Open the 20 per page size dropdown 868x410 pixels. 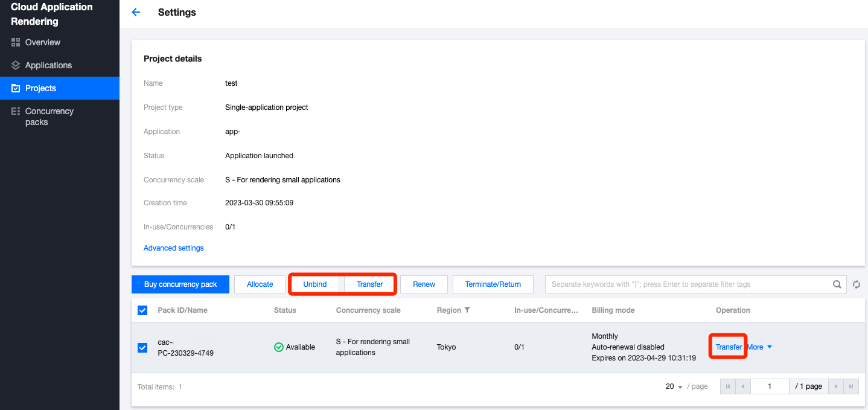pos(674,386)
